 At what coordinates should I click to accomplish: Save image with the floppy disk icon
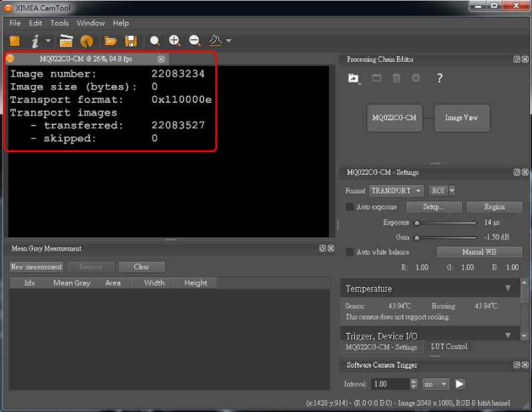[x=130, y=41]
